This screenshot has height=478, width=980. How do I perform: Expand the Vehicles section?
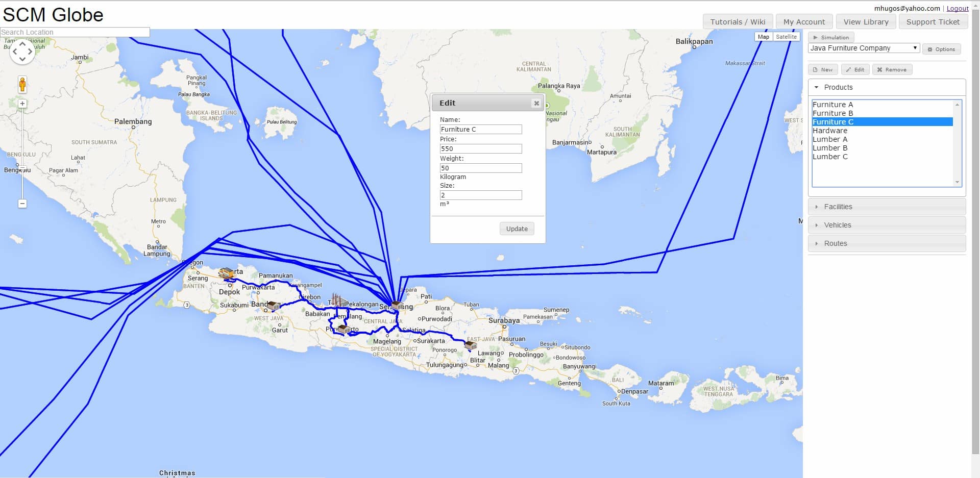pos(887,225)
